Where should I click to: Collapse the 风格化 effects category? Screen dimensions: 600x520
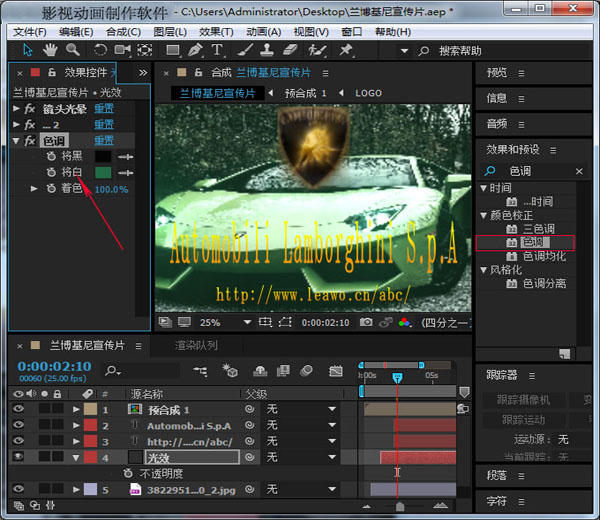coord(484,270)
